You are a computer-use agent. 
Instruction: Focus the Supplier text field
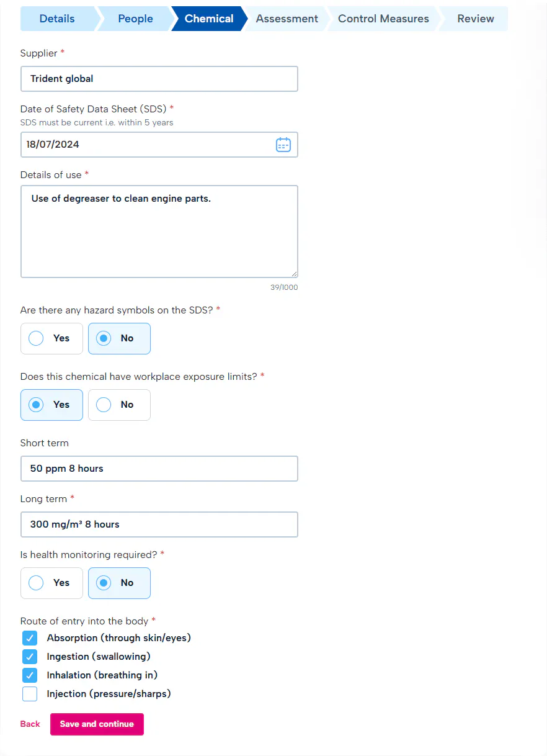(159, 79)
